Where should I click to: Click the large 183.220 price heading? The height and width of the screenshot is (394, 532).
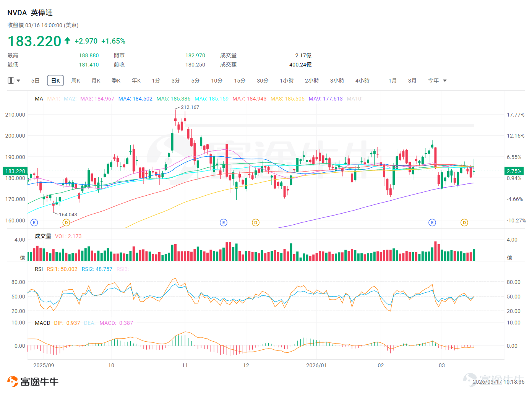(34, 41)
